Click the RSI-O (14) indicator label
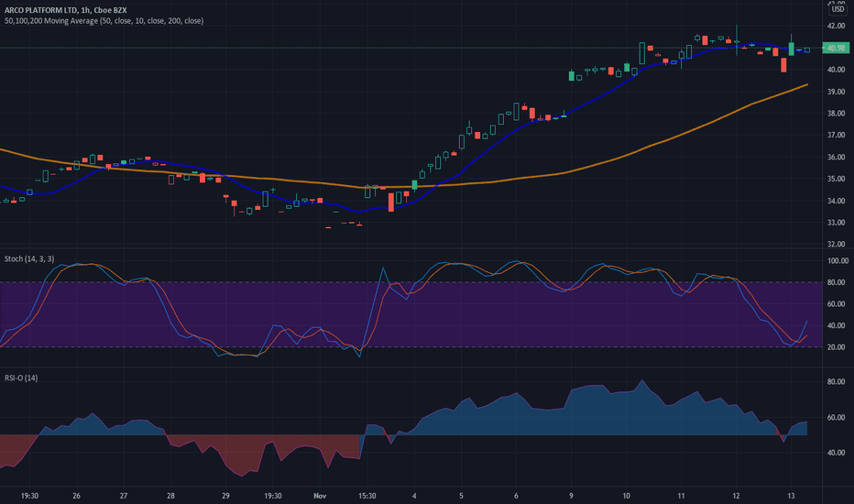The width and height of the screenshot is (854, 504). pos(21,378)
